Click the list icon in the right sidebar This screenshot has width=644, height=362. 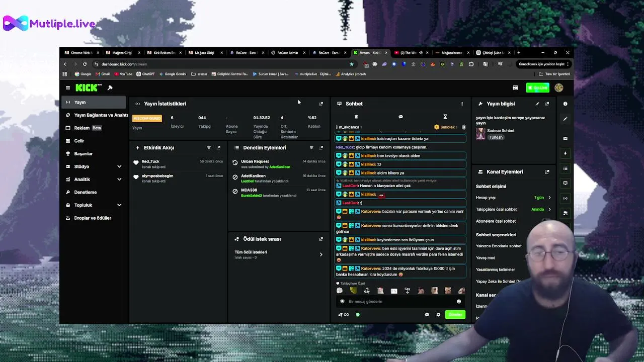click(x=565, y=168)
